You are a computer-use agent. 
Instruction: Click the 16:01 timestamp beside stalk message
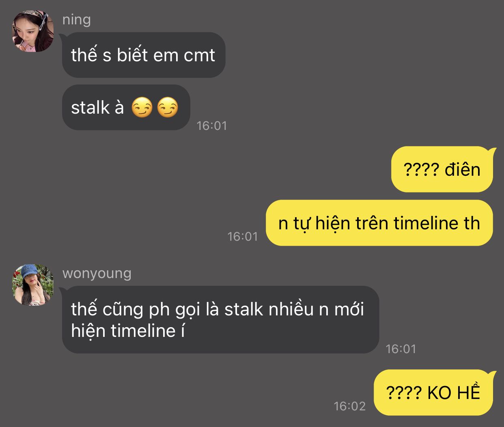click(x=212, y=126)
